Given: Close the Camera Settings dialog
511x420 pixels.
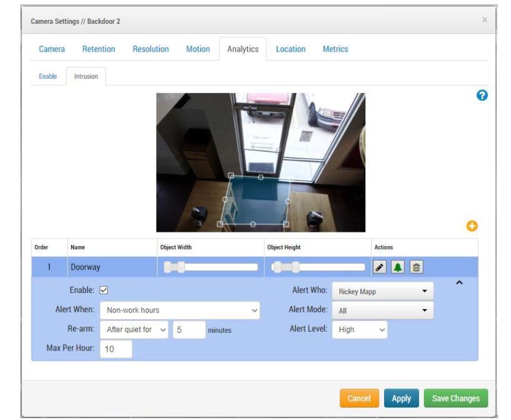Looking at the screenshot, I should 484,20.
